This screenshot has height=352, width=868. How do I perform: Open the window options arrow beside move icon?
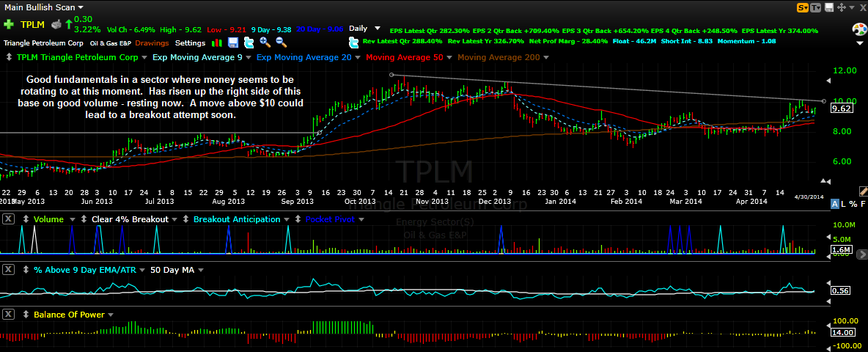click(853, 8)
